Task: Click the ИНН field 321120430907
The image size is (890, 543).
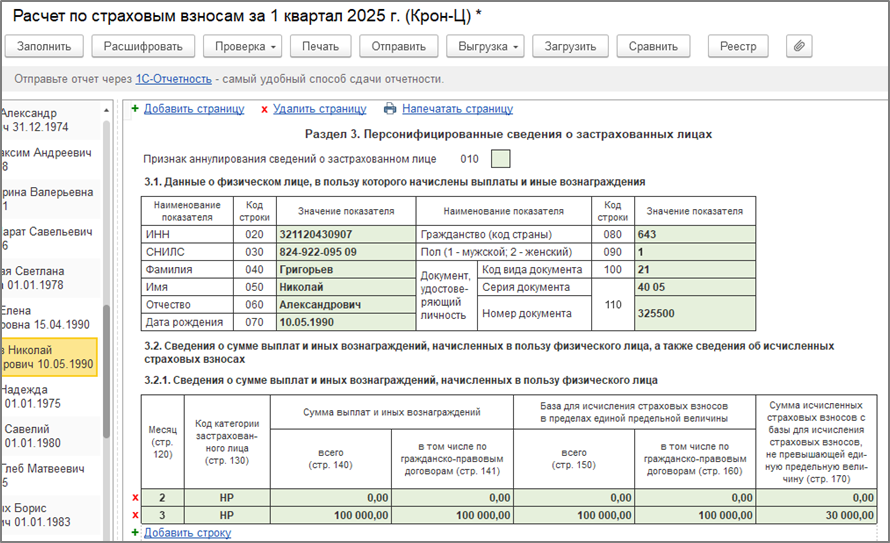Action: (346, 234)
